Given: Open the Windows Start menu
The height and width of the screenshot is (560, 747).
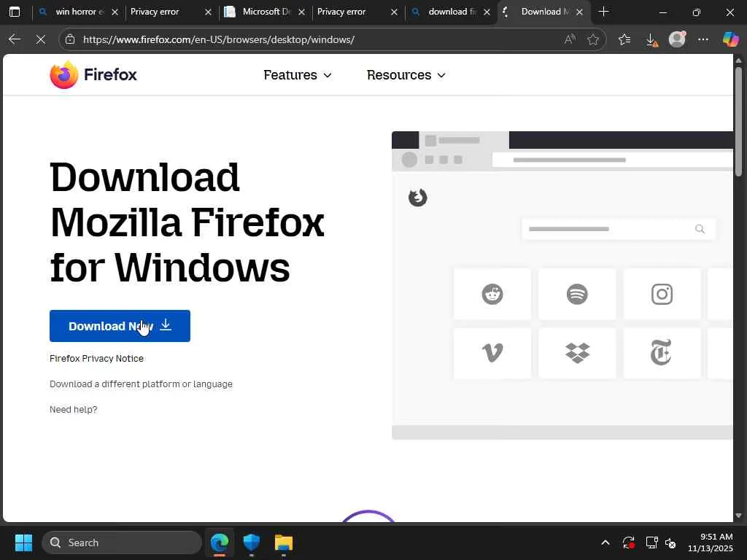Looking at the screenshot, I should (23, 542).
